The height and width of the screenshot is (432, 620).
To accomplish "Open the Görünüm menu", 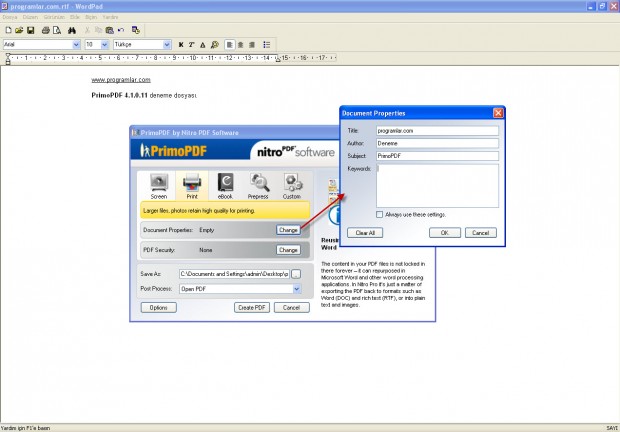I will point(54,17).
